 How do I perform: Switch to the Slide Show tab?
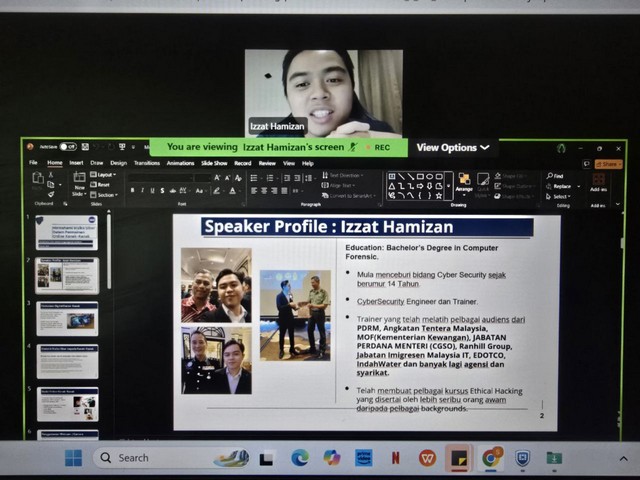(214, 163)
